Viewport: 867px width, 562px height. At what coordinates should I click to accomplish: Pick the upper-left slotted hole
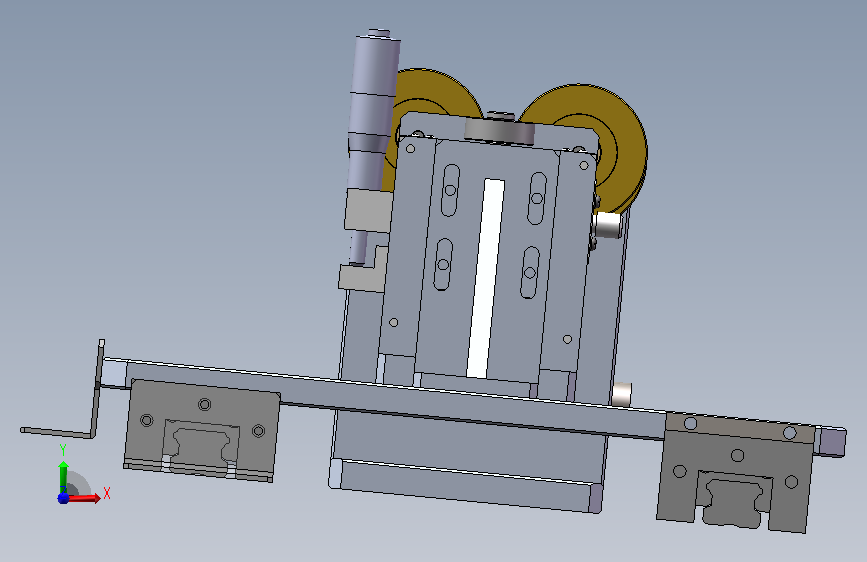[x=451, y=190]
